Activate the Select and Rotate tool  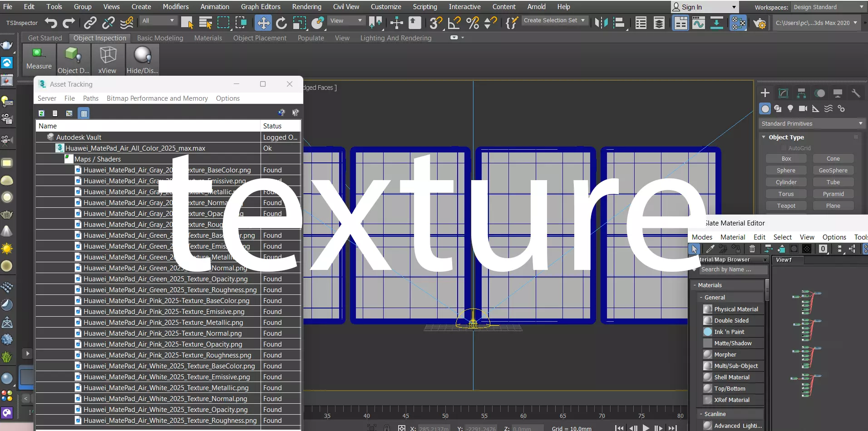pyautogui.click(x=281, y=23)
